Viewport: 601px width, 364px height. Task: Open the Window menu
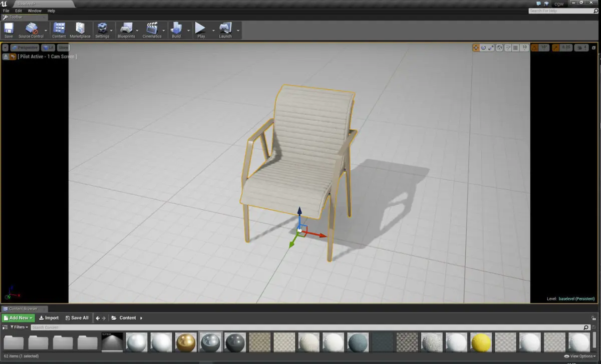(35, 11)
